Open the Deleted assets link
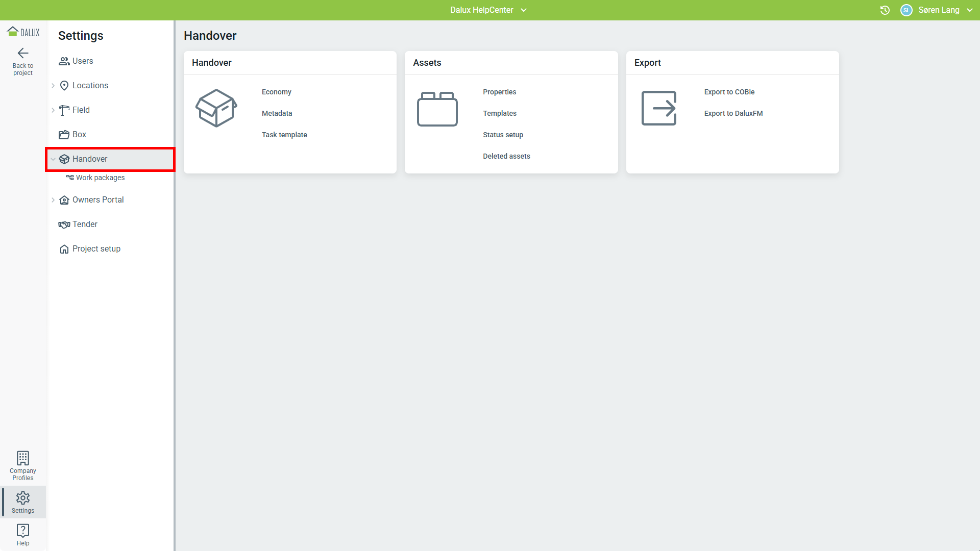This screenshot has width=980, height=551. 506,156
